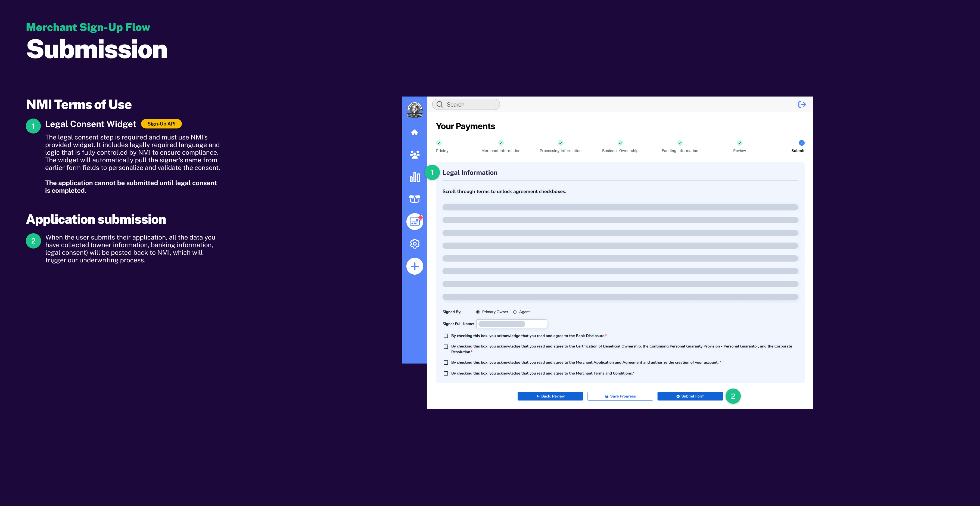
Task: Click the plus add button in sidebar
Action: 415,266
